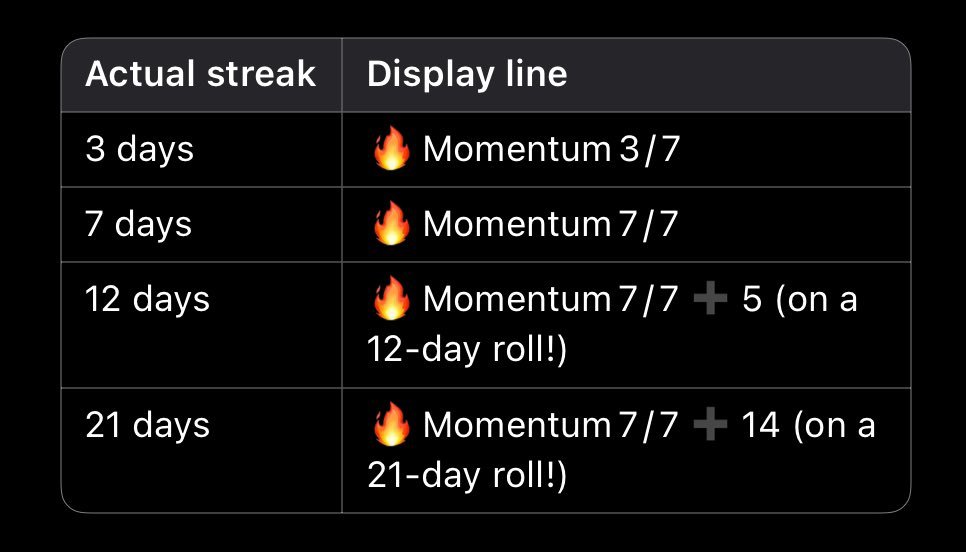This screenshot has height=552, width=966.
Task: Click the number 5 after the plus icon
Action: [x=753, y=300]
